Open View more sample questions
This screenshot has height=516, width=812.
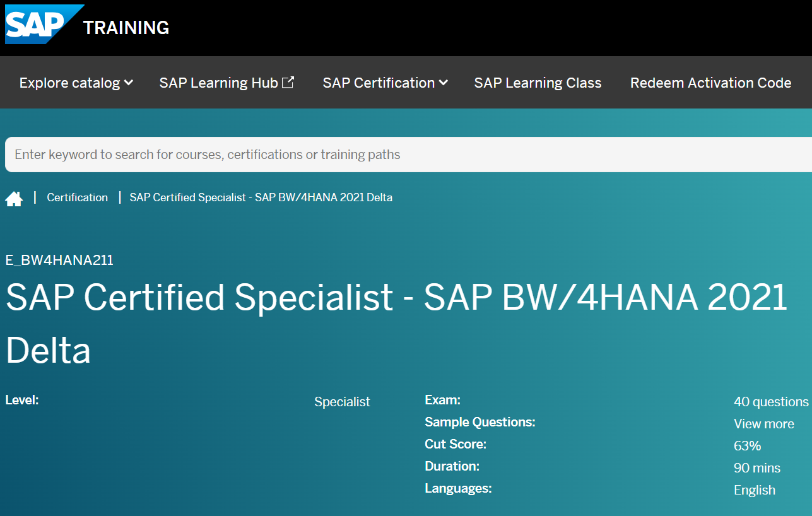tap(763, 424)
